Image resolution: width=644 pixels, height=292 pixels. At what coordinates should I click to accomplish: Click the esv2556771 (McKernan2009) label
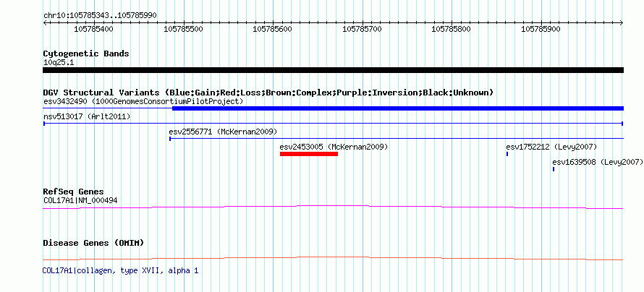coord(223,132)
